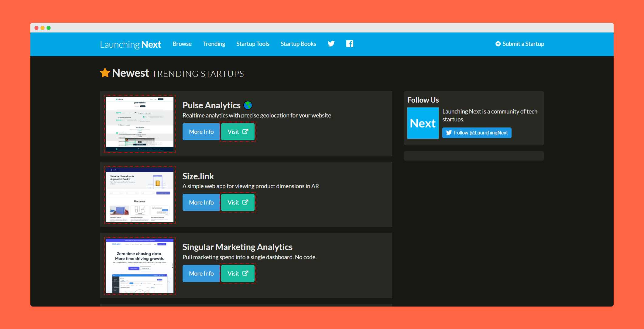Click More Info for Size.link

(x=201, y=202)
